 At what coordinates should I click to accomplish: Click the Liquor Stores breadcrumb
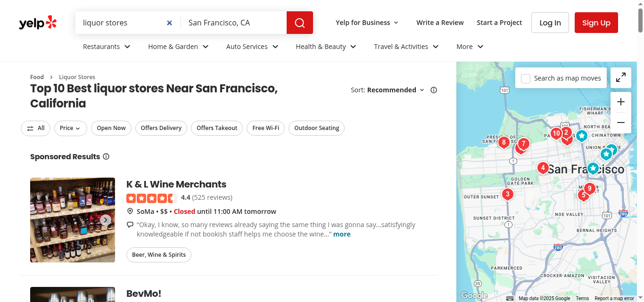(x=77, y=77)
